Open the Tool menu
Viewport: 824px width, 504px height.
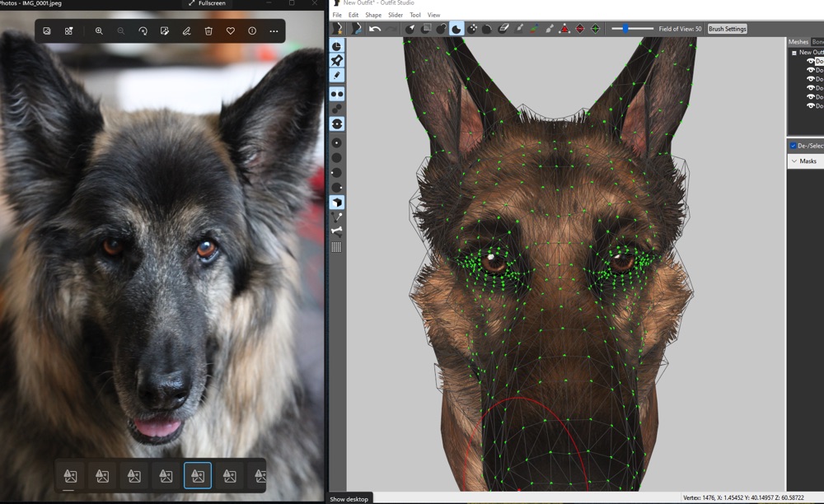[x=415, y=15]
